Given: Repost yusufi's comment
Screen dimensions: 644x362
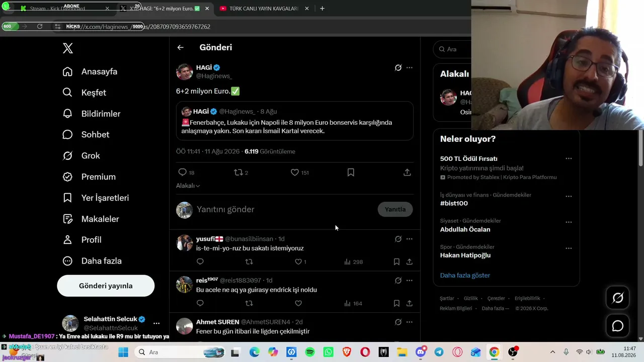Looking at the screenshot, I should coord(249,261).
